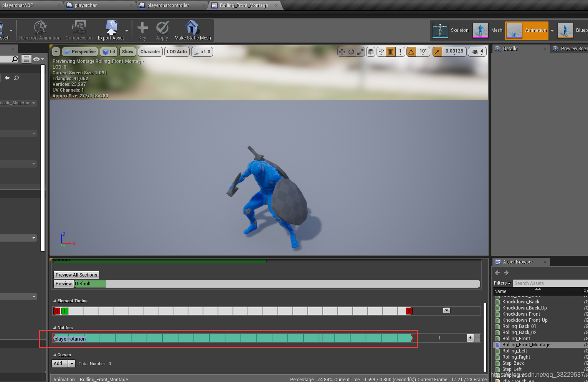Open dropdown arrow next to Curves Add button
The height and width of the screenshot is (382, 588).
(x=72, y=364)
